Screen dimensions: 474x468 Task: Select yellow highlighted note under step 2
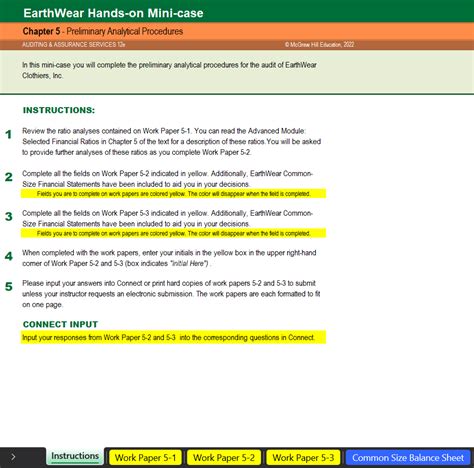coord(173,194)
